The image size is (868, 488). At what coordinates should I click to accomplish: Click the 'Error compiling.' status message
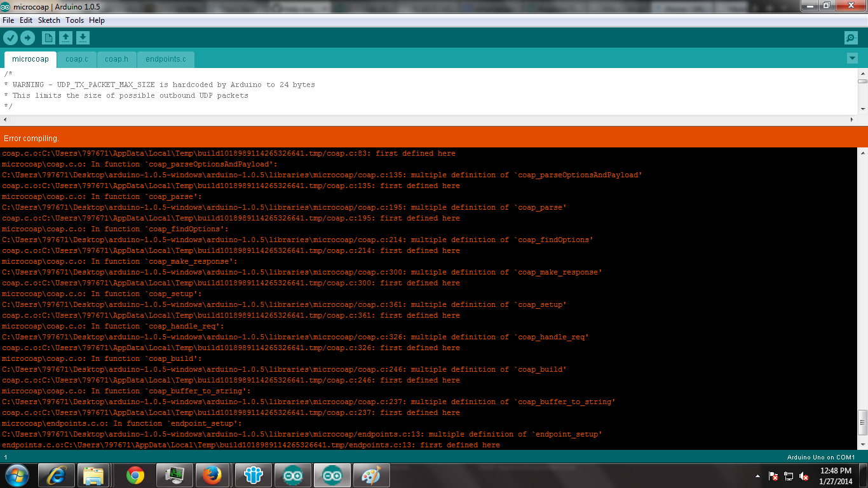[31, 138]
